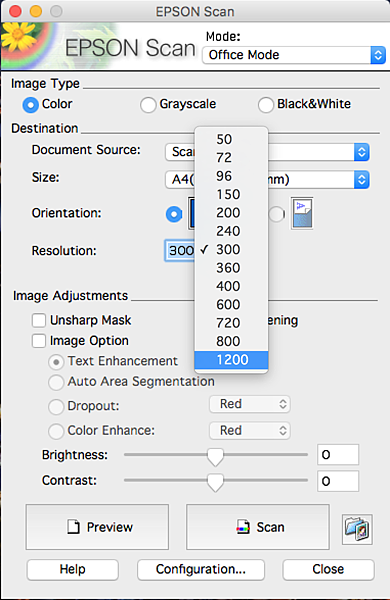The width and height of the screenshot is (390, 600).
Task: Enable the Unsharp Mask checkbox
Action: pos(39,320)
